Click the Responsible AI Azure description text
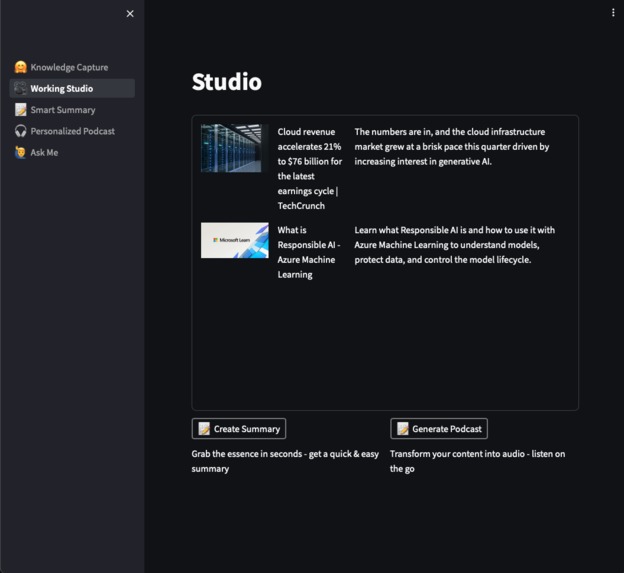The width and height of the screenshot is (624, 573). click(454, 245)
